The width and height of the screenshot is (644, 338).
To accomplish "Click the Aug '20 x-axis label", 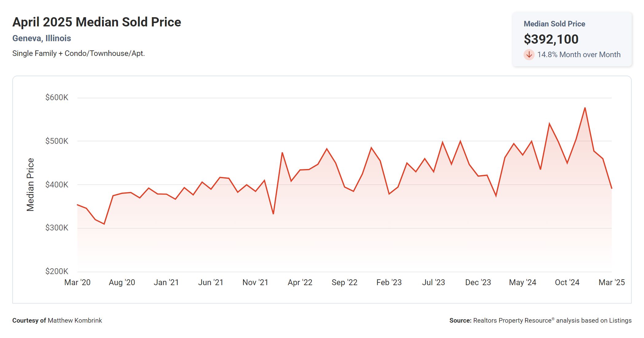I will click(x=122, y=282).
